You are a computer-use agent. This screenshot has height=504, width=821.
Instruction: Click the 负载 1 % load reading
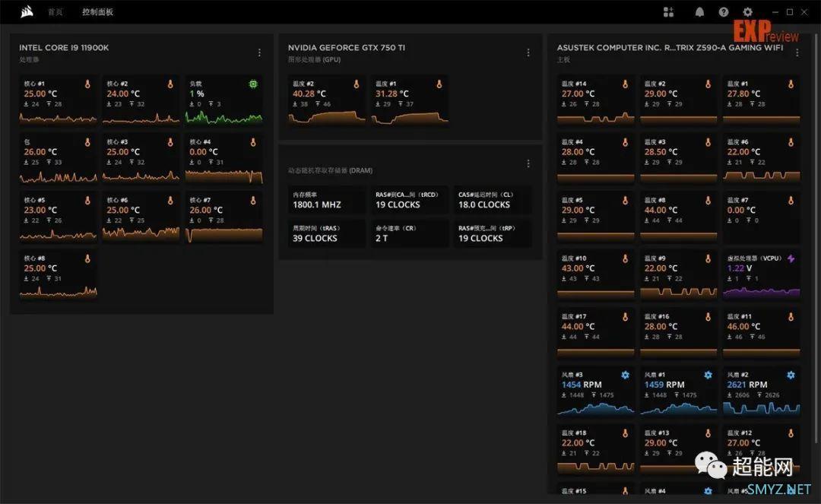tap(197, 94)
